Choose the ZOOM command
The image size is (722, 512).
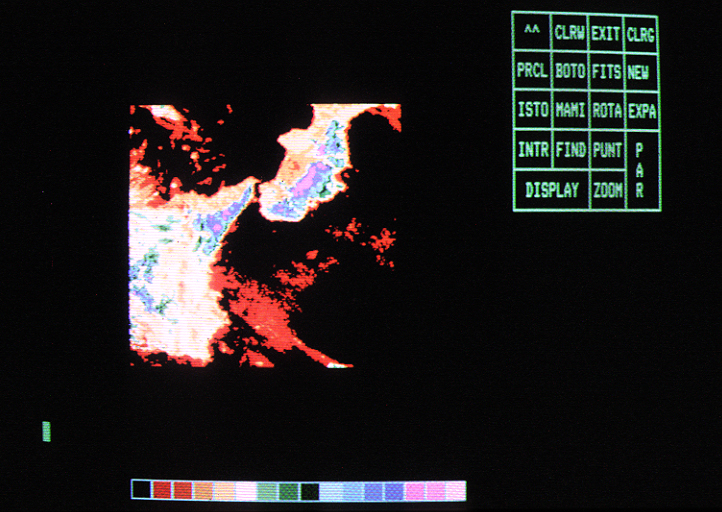[606, 190]
